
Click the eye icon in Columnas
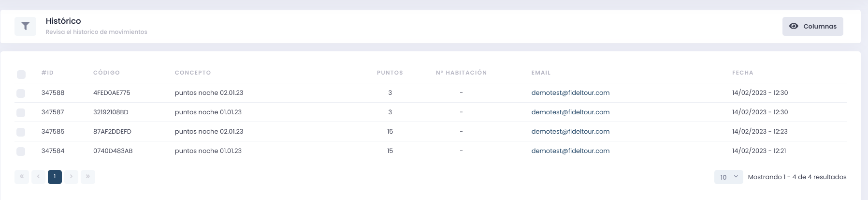coord(794,26)
